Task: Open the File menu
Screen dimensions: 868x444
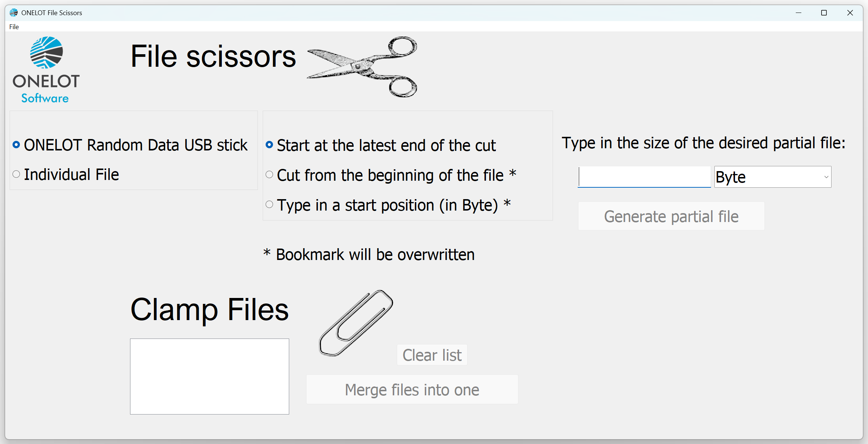Action: point(14,27)
